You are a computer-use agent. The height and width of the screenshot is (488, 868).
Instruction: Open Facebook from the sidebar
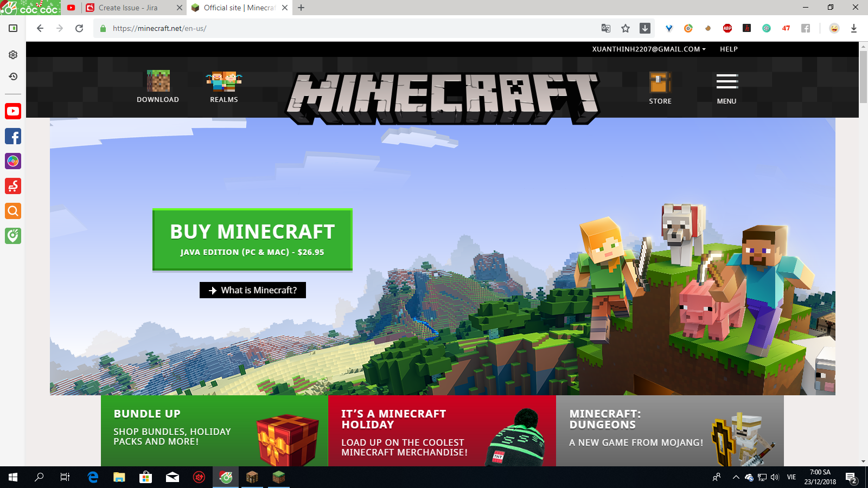click(x=13, y=136)
